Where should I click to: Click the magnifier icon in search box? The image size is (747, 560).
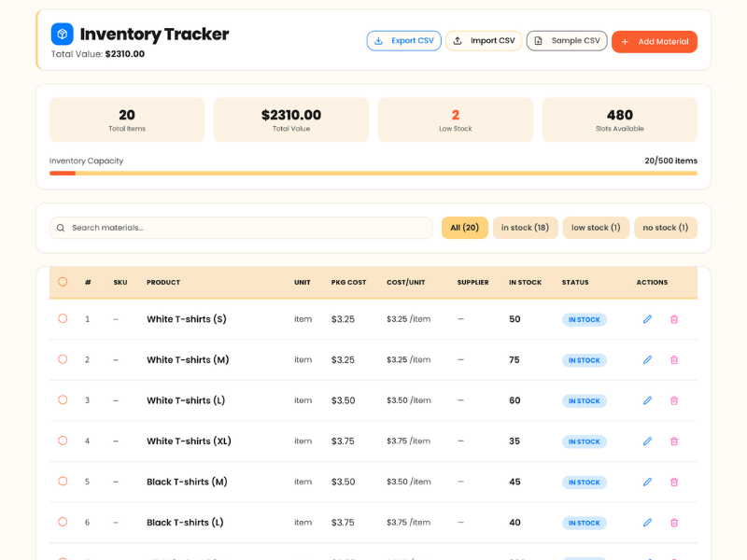coord(61,228)
